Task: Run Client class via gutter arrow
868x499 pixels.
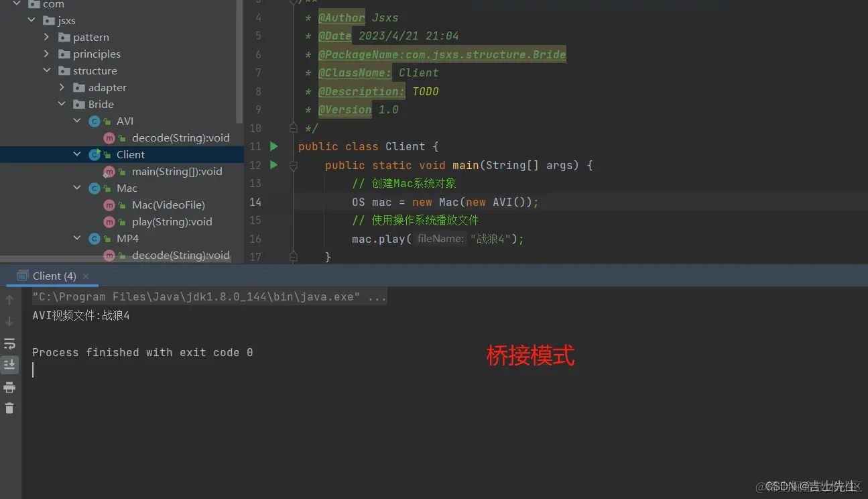Action: click(273, 146)
